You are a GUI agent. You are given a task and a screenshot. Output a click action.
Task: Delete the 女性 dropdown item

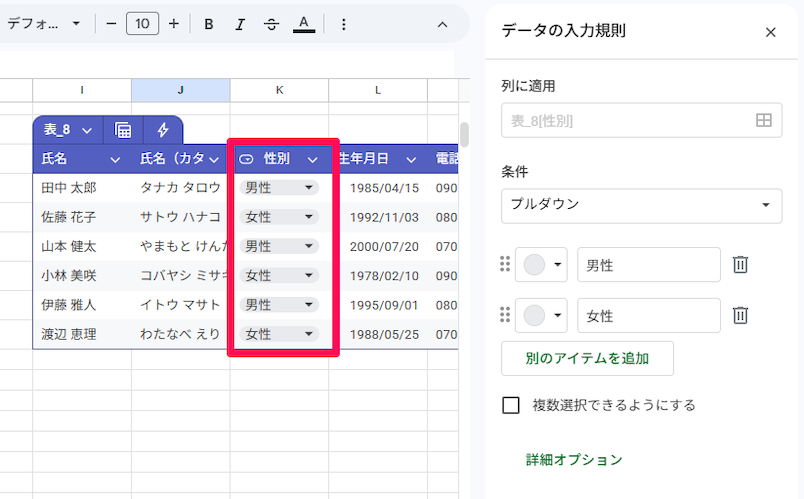point(740,315)
